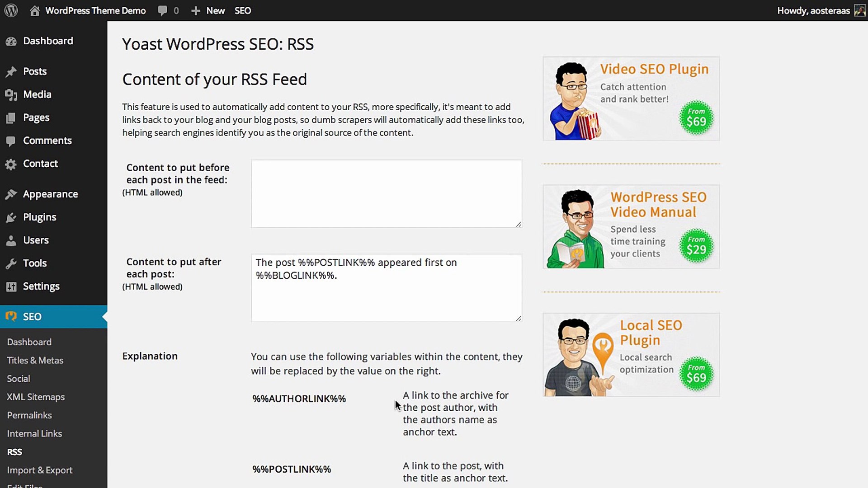Screen dimensions: 868x488
Task: Open the Settings menu item
Action: tap(41, 286)
